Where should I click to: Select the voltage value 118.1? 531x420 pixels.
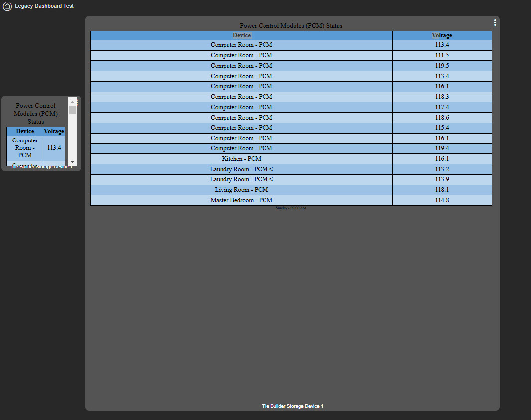pos(442,190)
